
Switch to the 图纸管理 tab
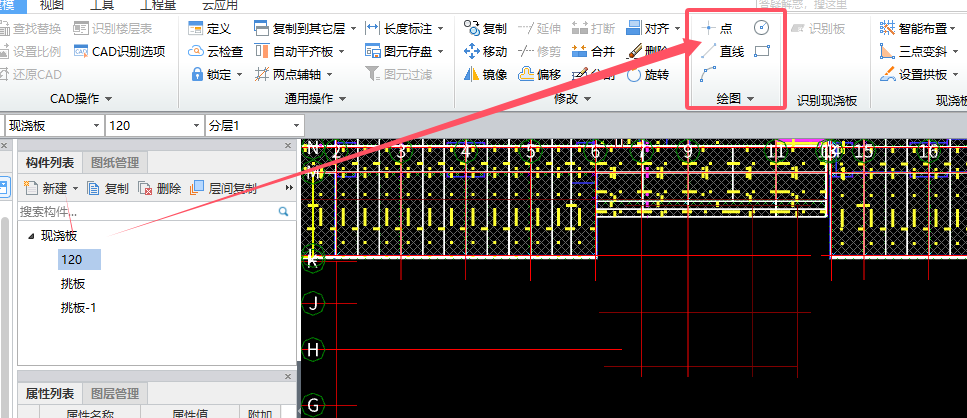[x=115, y=163]
